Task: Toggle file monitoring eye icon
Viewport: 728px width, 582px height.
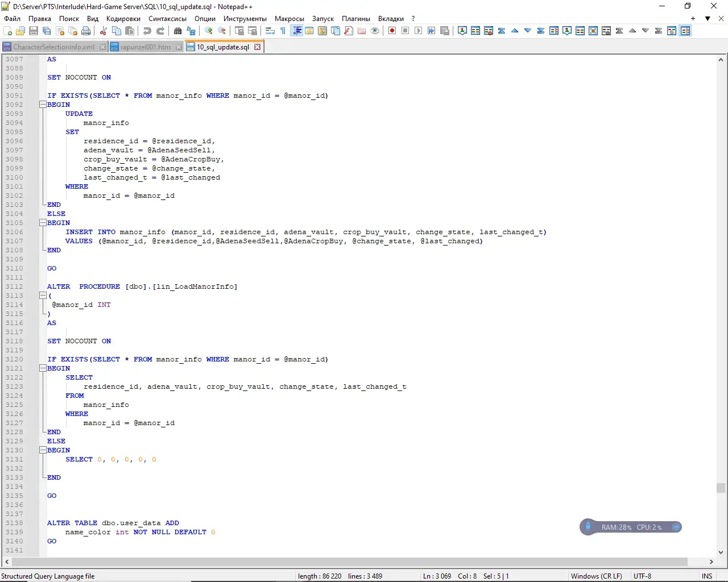Action: (375, 31)
